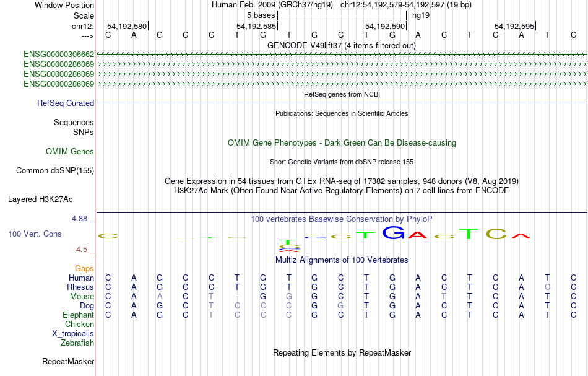Viewport: 588px width, 376px height.
Task: Open the GTEx Gene Expression track title
Action: [342, 181]
